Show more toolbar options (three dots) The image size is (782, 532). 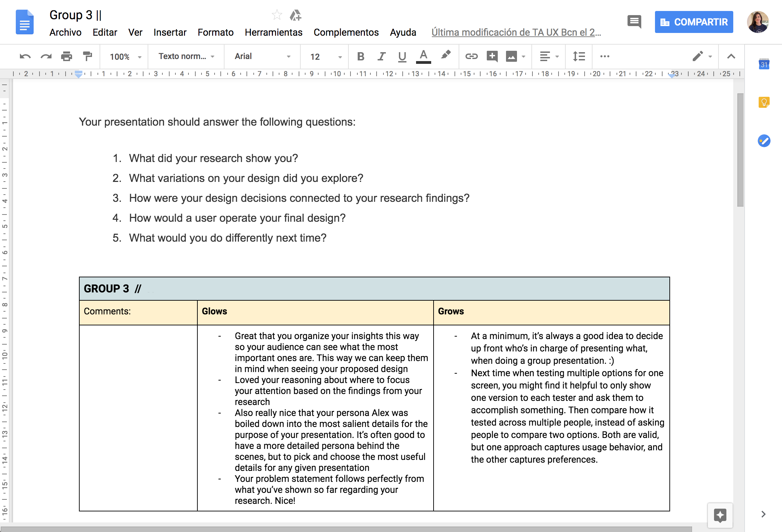point(605,56)
